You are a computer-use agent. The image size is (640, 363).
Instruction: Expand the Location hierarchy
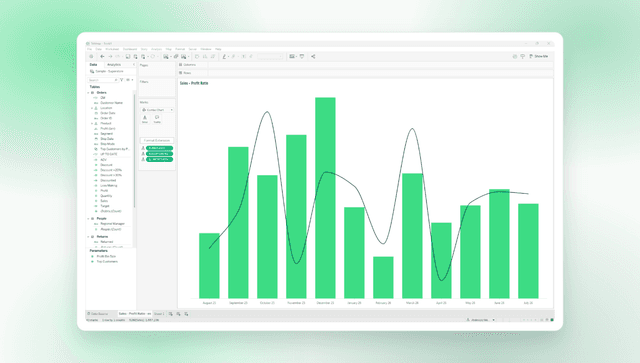pyautogui.click(x=92, y=108)
